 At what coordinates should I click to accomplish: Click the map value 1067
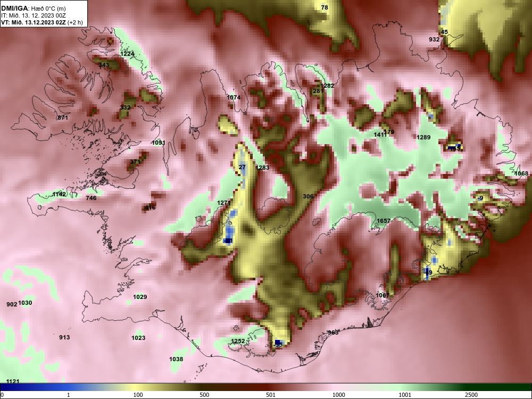pos(383,295)
